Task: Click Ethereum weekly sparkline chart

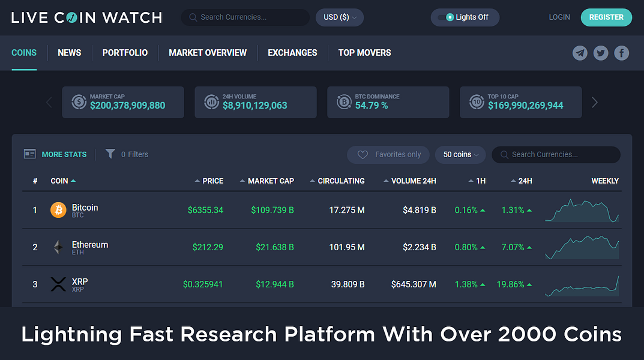Action: (x=582, y=247)
